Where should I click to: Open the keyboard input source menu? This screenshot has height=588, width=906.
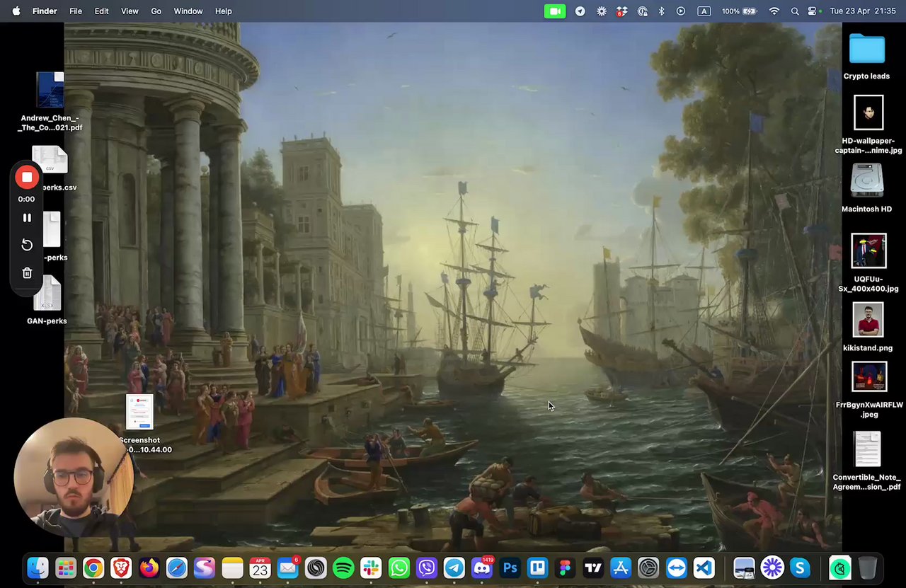tap(704, 11)
